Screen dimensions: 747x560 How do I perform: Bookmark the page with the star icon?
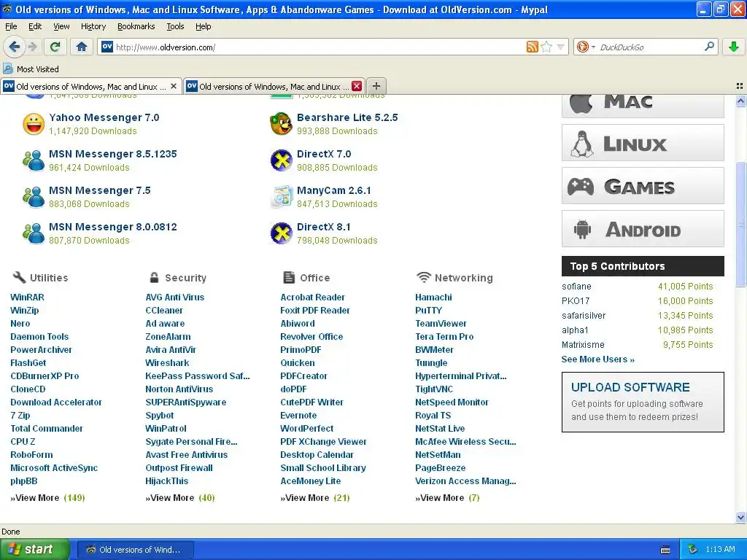[546, 47]
